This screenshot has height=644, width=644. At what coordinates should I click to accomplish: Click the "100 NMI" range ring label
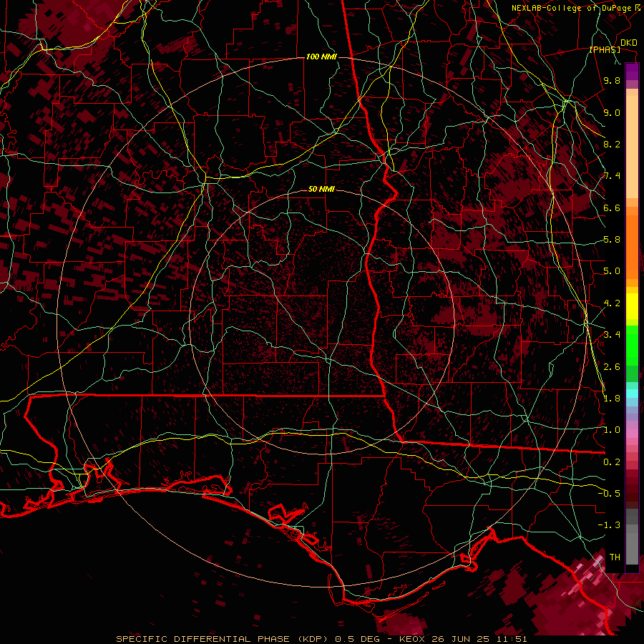tap(321, 57)
